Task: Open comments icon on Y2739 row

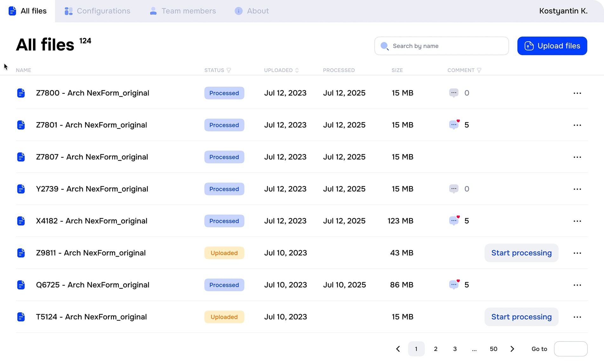Action: tap(454, 189)
